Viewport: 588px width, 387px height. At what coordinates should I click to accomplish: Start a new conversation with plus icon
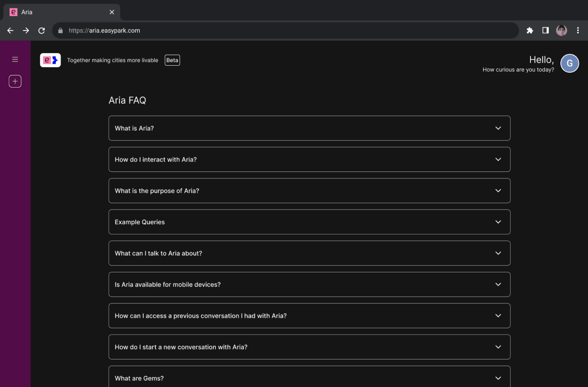coord(15,81)
